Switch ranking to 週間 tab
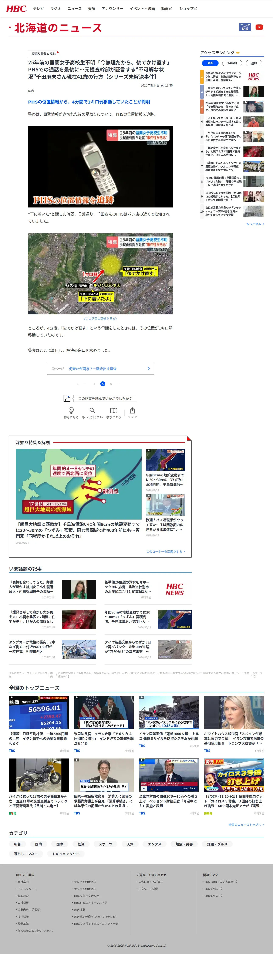The width and height of the screenshot is (273, 980). coord(254,63)
